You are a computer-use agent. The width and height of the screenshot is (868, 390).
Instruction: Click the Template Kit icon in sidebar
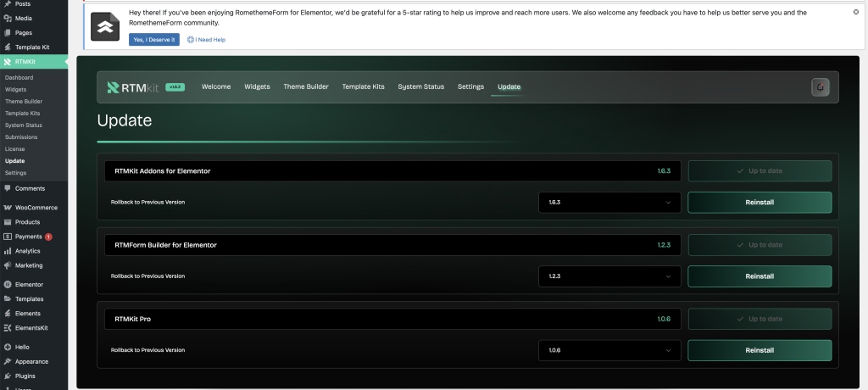tap(7, 47)
